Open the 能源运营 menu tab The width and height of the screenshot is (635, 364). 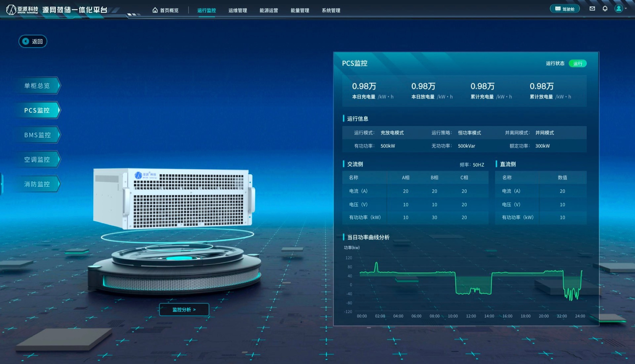coord(269,10)
